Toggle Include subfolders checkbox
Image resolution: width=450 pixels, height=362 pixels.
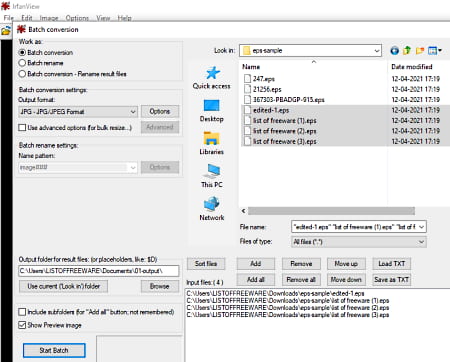(22, 312)
